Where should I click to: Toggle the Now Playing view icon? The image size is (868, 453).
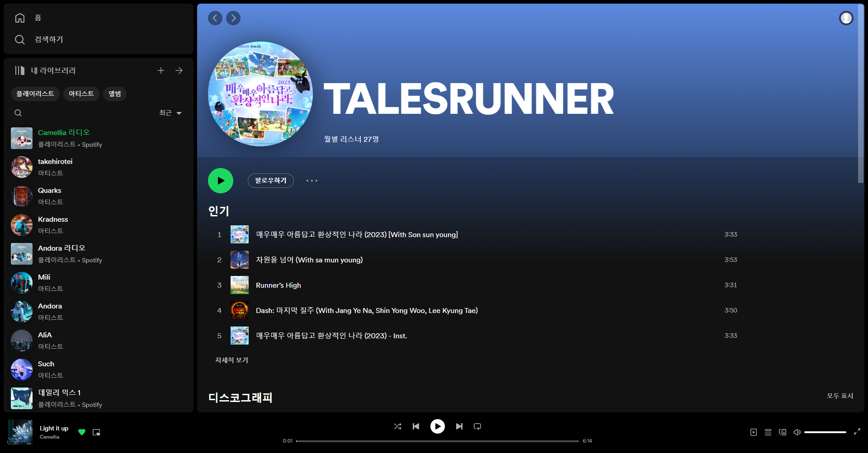tap(754, 432)
